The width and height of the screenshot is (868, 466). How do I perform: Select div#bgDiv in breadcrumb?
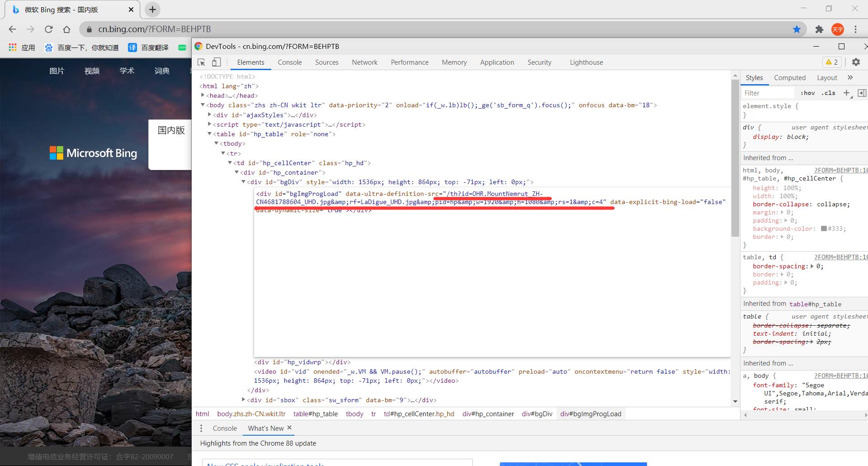click(x=537, y=414)
